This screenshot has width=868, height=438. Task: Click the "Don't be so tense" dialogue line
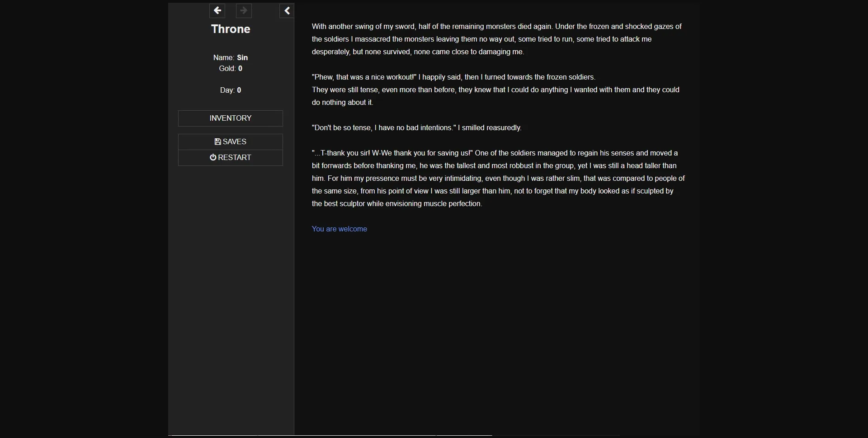click(416, 127)
